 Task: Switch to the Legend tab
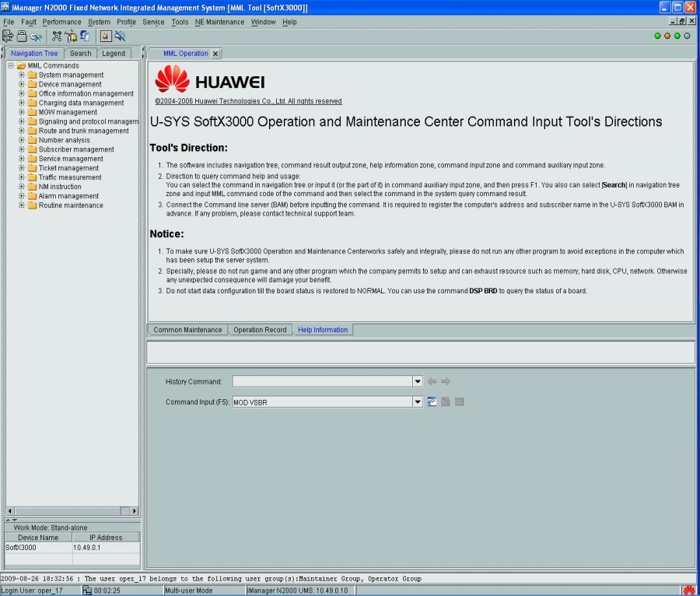(x=114, y=53)
